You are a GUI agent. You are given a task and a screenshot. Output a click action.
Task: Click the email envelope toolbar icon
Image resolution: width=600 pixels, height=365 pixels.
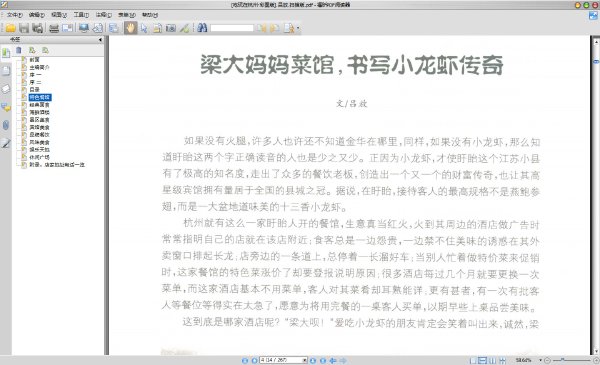coord(68,28)
